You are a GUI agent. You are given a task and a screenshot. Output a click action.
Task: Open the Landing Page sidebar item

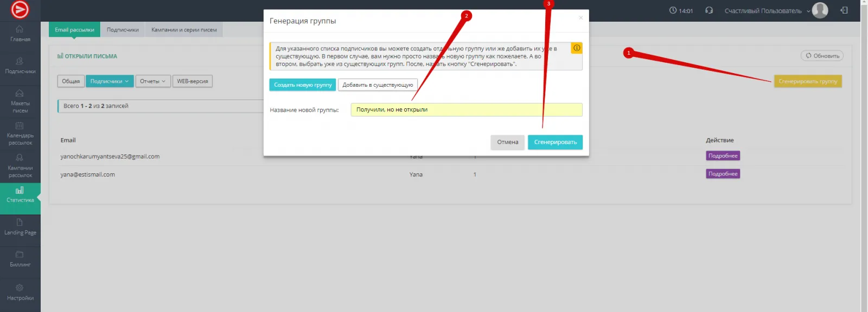coord(20,227)
